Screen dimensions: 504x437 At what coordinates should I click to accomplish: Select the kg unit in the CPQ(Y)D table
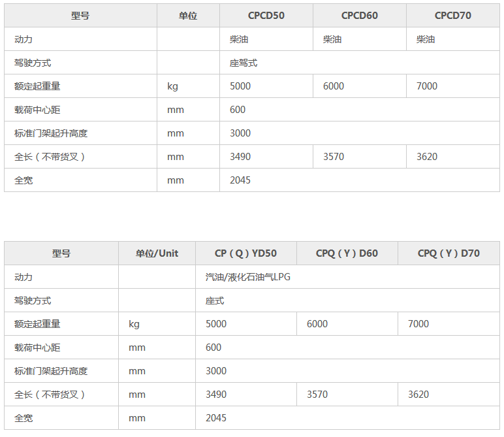[134, 324]
